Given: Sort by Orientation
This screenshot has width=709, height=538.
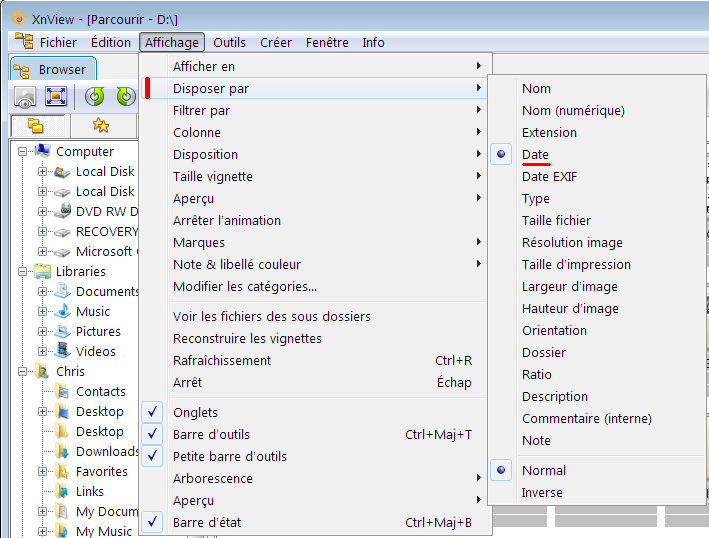Looking at the screenshot, I should click(597, 330).
